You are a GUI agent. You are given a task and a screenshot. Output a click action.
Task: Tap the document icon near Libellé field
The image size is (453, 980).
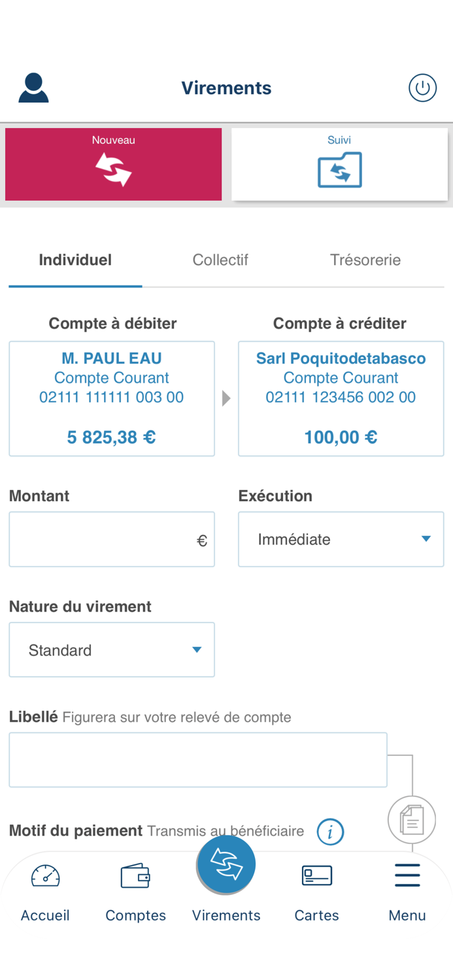[411, 819]
